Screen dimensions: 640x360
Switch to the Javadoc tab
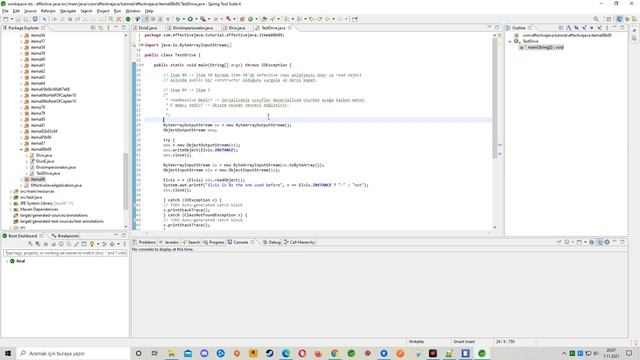click(171, 242)
